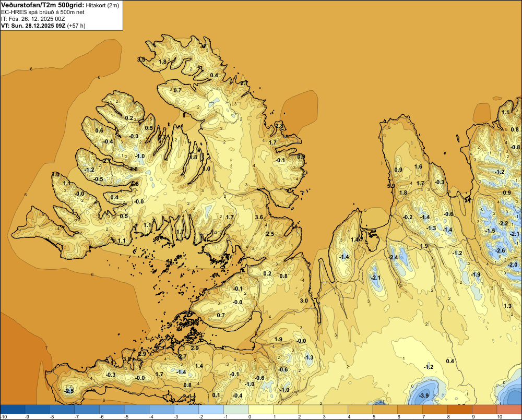
Task: Click the "3.5" temperature value
Action: pyautogui.click(x=141, y=59)
